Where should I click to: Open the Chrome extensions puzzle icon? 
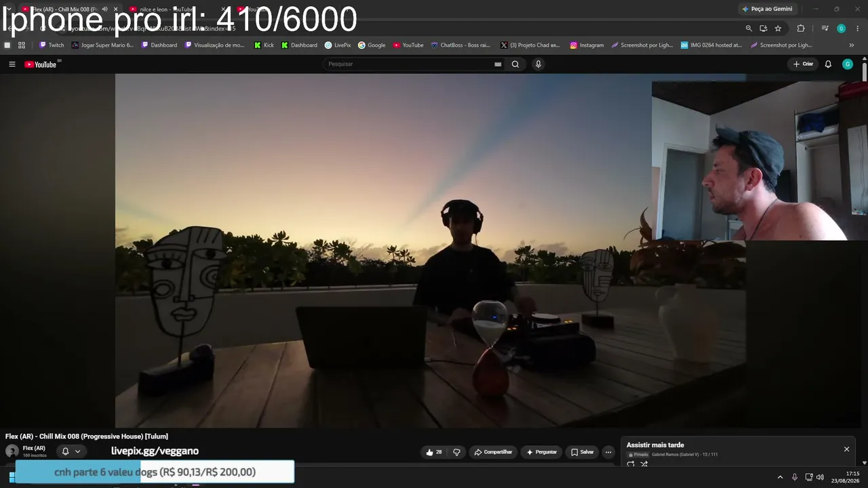tap(801, 28)
